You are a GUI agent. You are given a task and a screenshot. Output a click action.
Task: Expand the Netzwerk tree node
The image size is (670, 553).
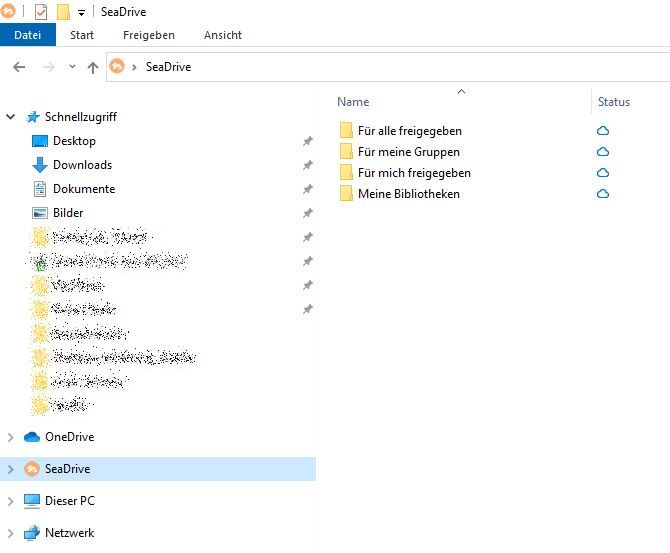click(12, 533)
